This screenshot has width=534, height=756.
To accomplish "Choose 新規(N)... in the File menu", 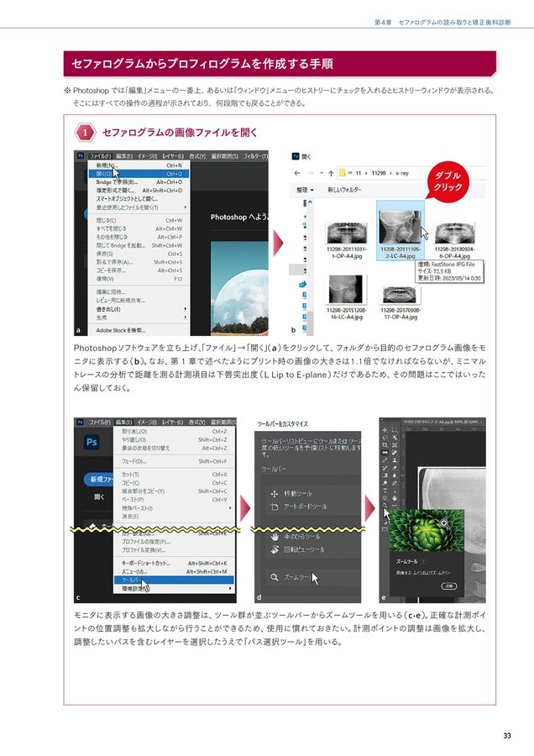I will point(139,165).
